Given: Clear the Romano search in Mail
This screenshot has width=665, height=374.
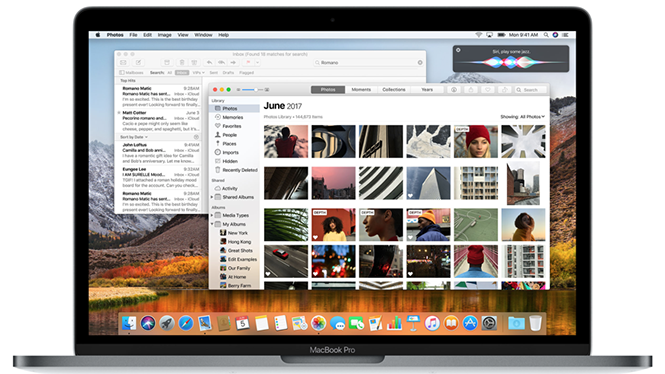Looking at the screenshot, I should (420, 63).
